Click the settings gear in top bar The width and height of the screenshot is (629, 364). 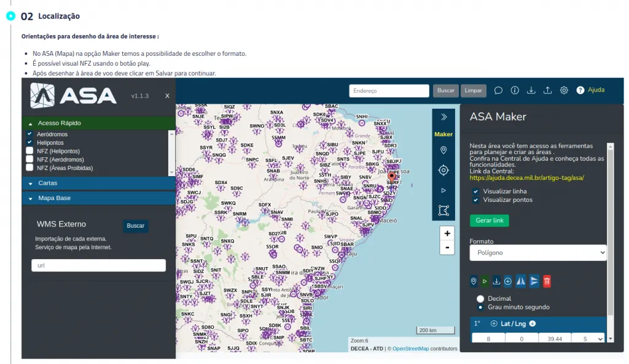[x=564, y=90]
